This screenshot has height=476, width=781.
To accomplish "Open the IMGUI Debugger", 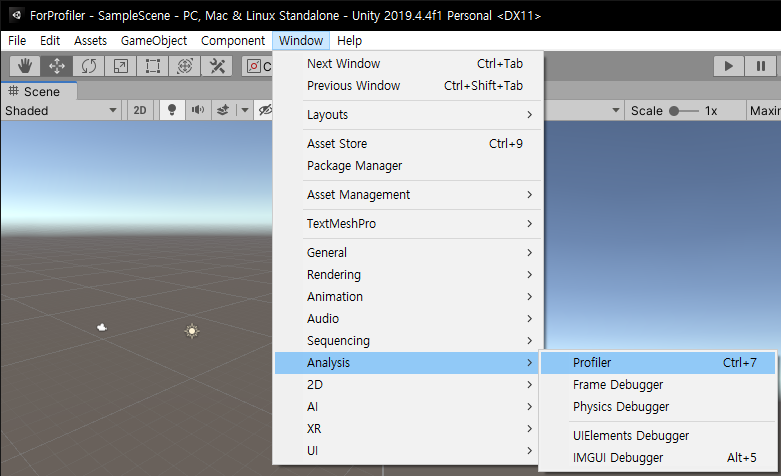I will (x=658, y=458).
